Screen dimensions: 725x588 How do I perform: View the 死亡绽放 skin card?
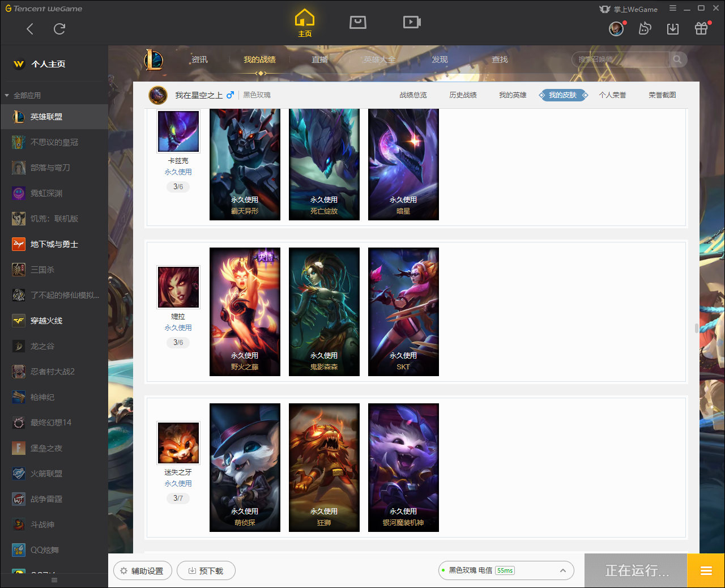(x=324, y=164)
